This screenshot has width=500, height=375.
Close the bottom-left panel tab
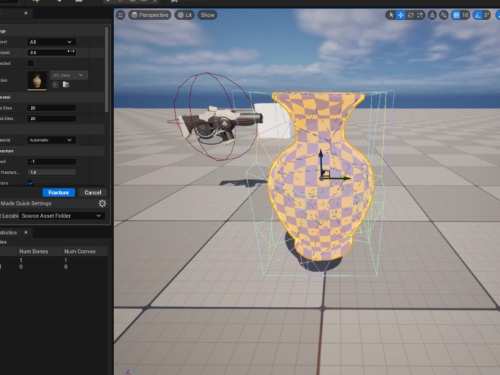pos(26,232)
